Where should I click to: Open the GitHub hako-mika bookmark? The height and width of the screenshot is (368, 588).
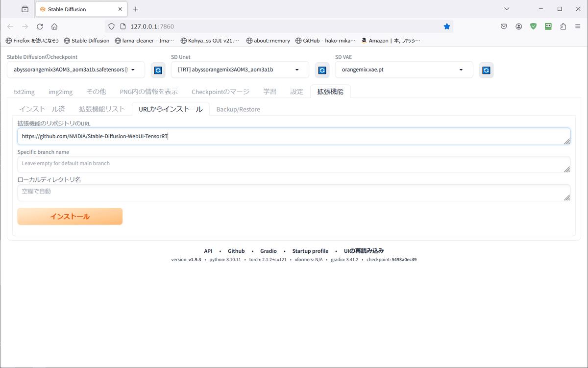pos(325,41)
